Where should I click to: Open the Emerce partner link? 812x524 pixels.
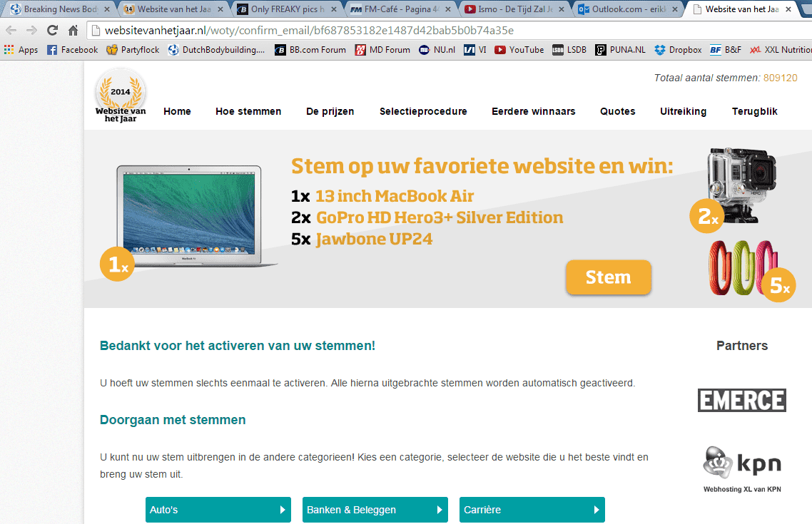click(741, 400)
